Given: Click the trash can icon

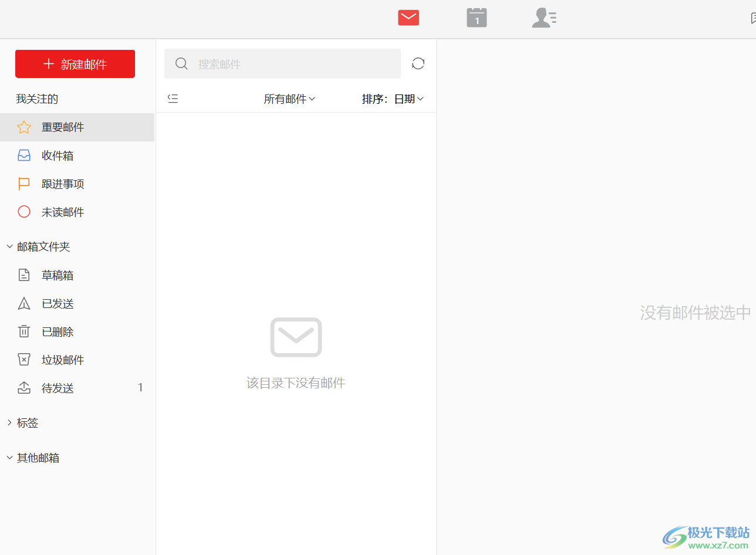Looking at the screenshot, I should tap(24, 331).
